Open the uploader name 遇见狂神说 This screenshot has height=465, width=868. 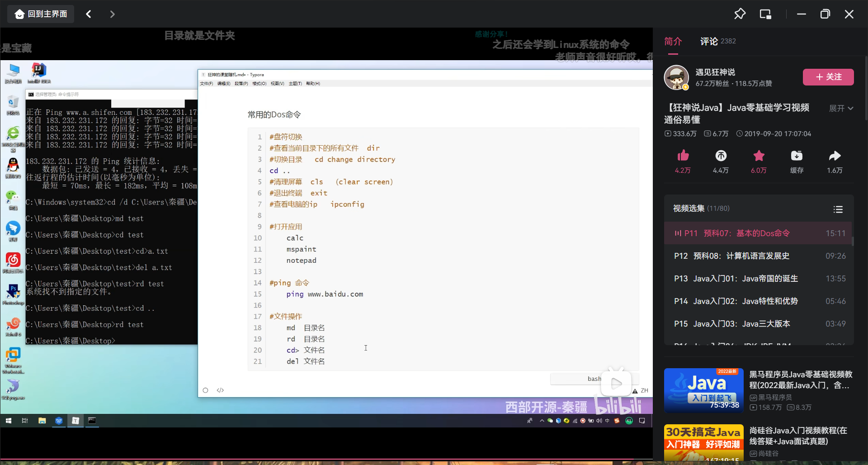[715, 72]
